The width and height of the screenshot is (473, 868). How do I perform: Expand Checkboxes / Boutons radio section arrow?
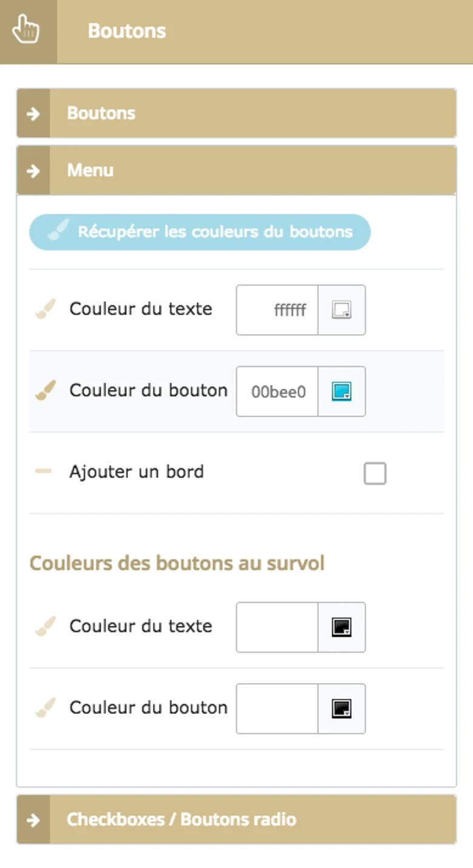click(x=33, y=819)
